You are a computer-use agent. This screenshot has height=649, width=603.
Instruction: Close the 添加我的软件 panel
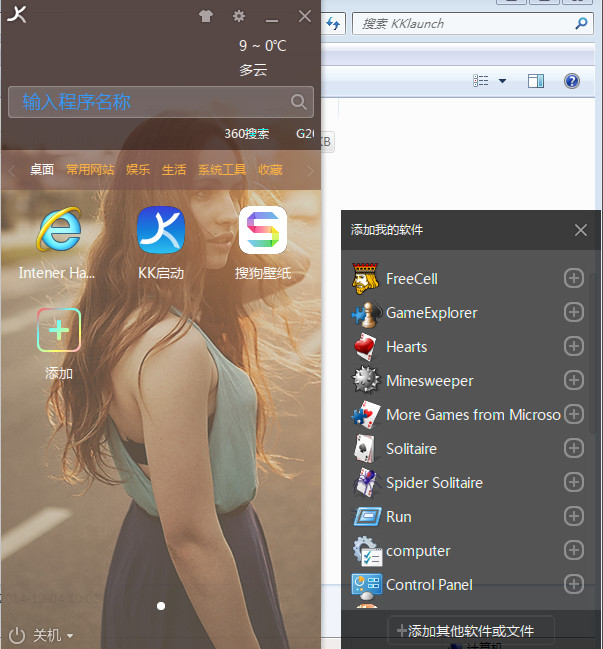coord(581,230)
